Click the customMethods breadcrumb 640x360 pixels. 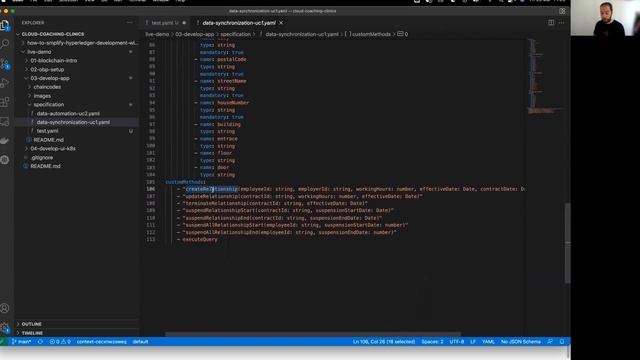371,34
